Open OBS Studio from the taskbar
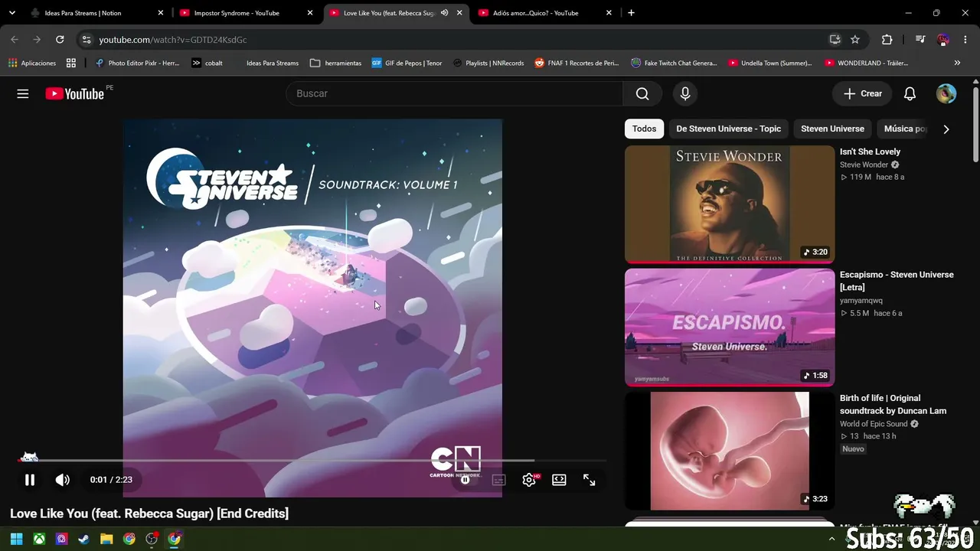Screen dimensions: 980x551 [152, 539]
